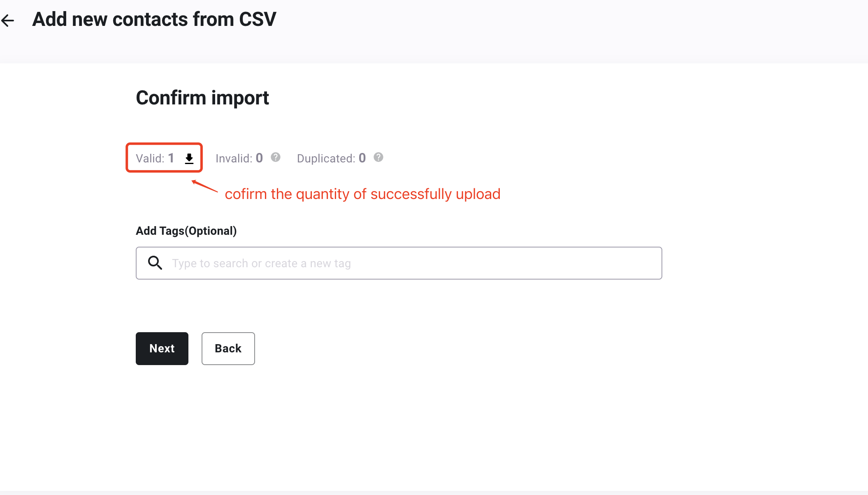
Task: Click the valid count number 1
Action: point(171,158)
